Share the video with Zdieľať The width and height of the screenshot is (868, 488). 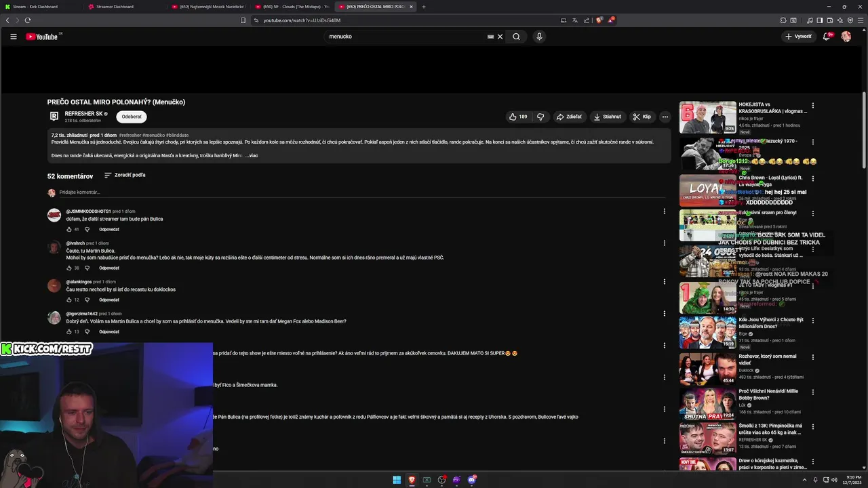coord(569,117)
